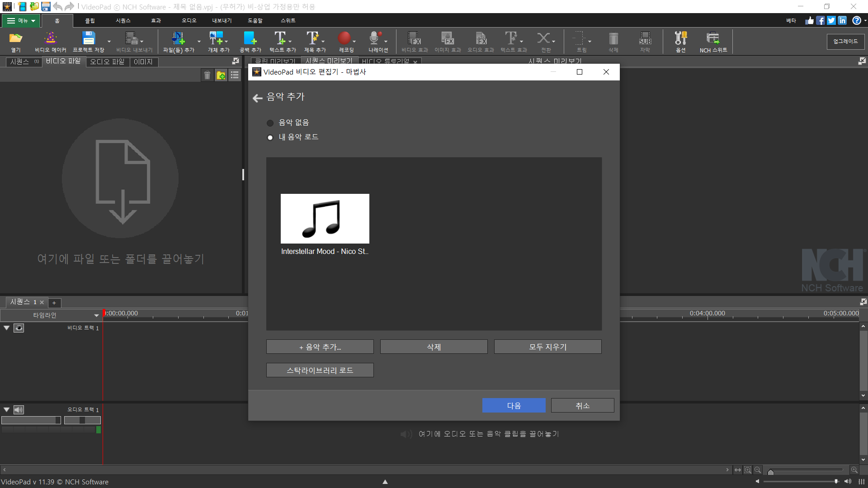
Task: Click the Video Maker wizard icon
Action: pyautogui.click(x=50, y=39)
